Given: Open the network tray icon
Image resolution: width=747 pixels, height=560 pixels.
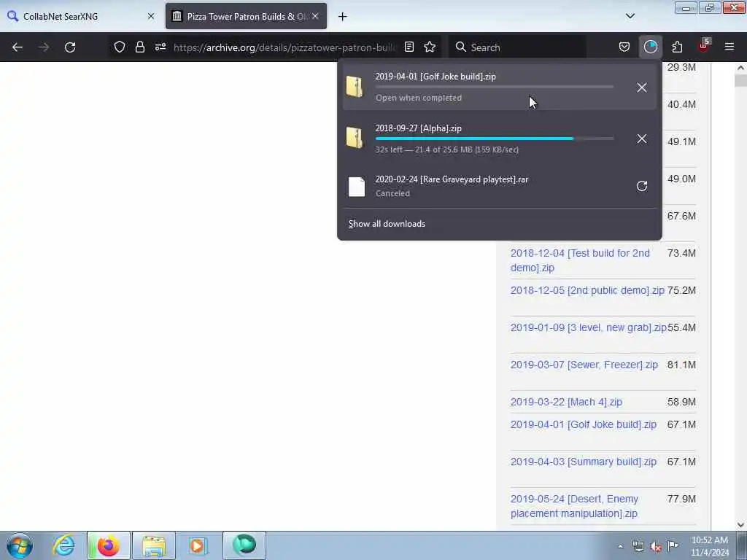Looking at the screenshot, I should (x=638, y=546).
